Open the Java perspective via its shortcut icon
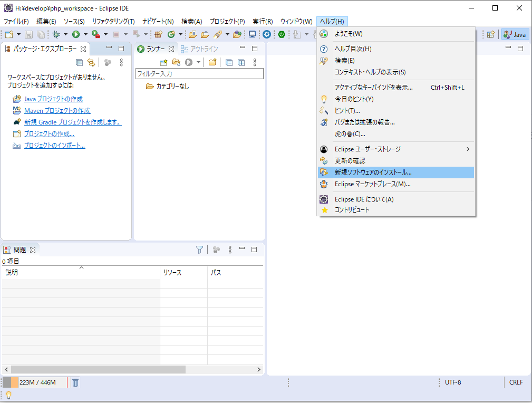 [515, 34]
